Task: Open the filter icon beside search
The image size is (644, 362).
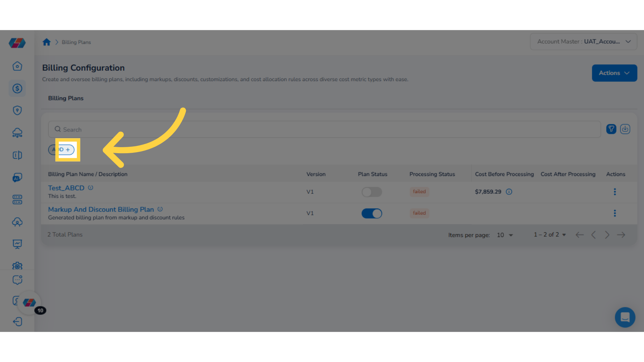Action: [611, 129]
